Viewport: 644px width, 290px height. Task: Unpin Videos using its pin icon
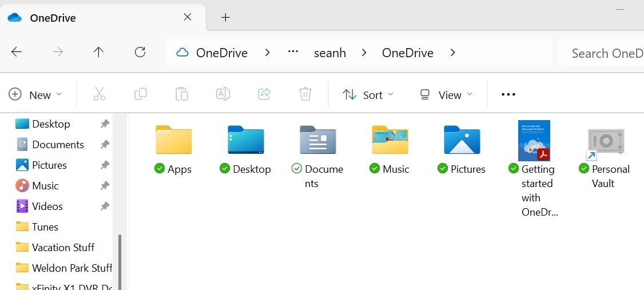(x=105, y=206)
